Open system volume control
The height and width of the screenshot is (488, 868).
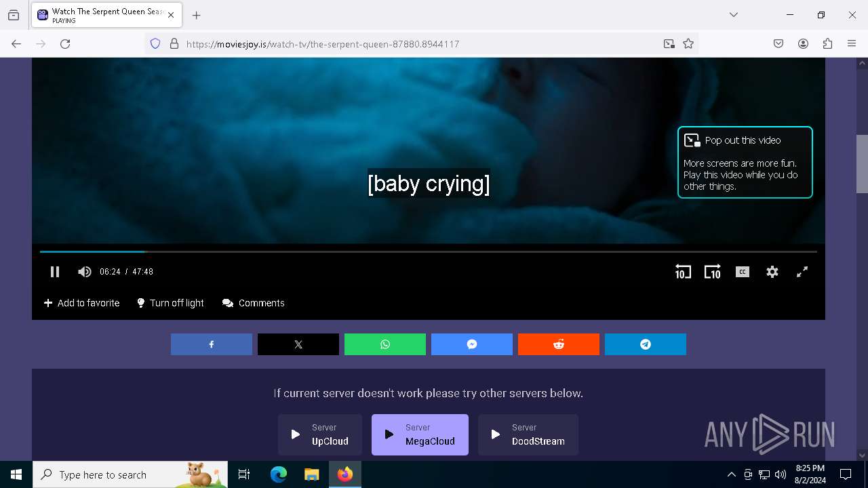781,474
